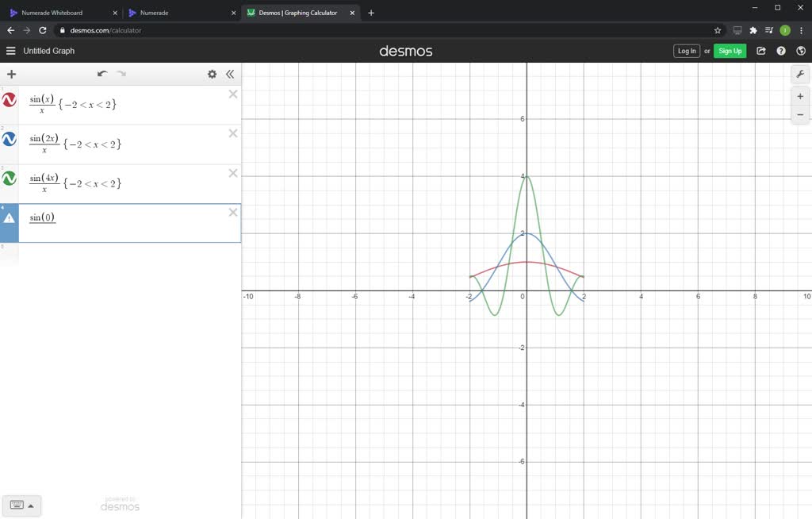Open the help question mark icon

[x=780, y=50]
